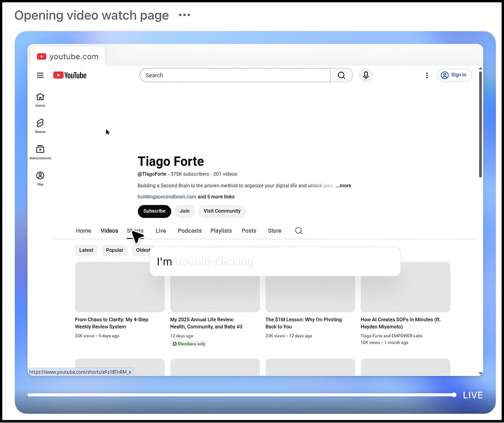Click the youtube.com browser tab favicon
The image size is (504, 423).
click(42, 56)
